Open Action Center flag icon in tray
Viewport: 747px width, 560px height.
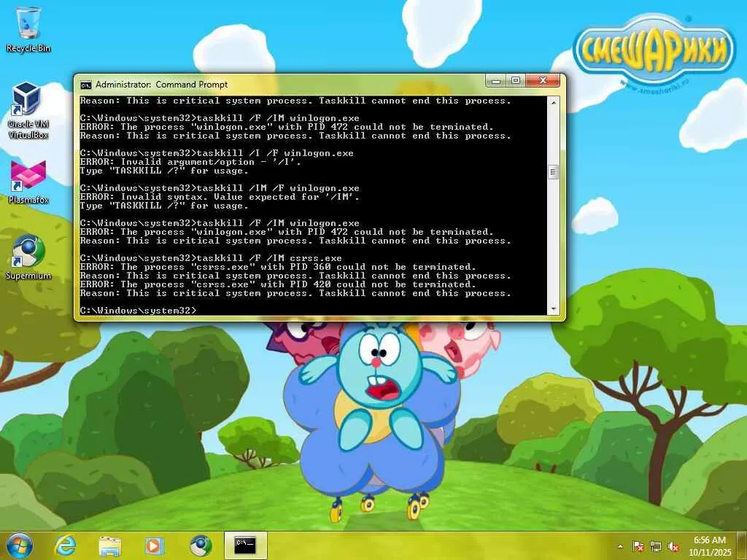(x=638, y=546)
